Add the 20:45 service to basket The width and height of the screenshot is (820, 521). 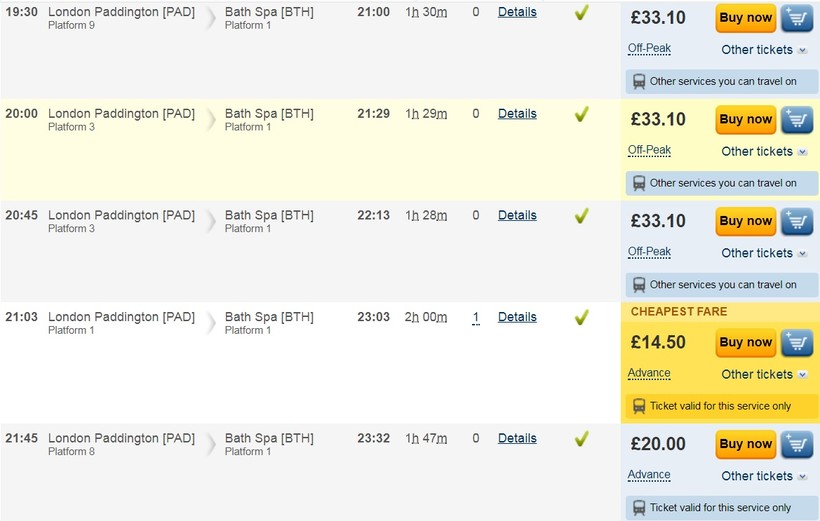(x=797, y=222)
